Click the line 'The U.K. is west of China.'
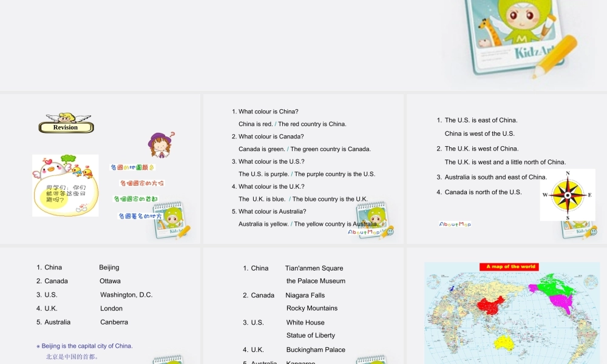Image resolution: width=607 pixels, height=364 pixels. coord(481,149)
